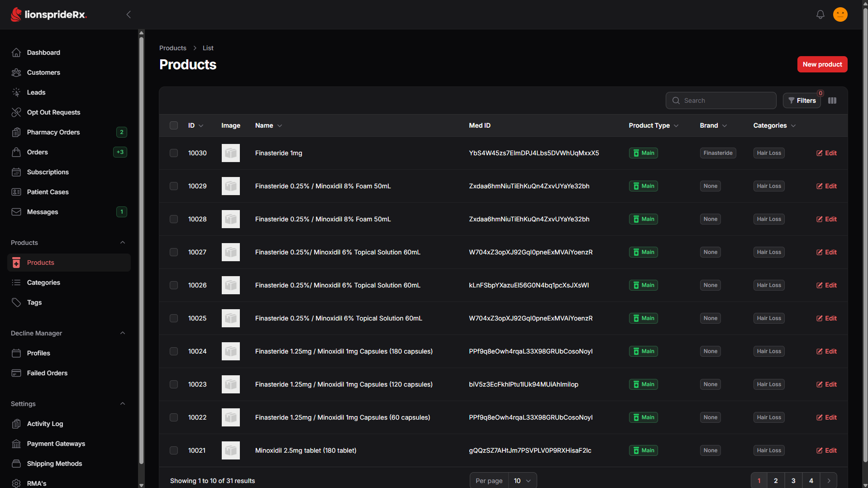Screen dimensions: 868x488
Task: Click the Search input field
Action: coord(720,100)
